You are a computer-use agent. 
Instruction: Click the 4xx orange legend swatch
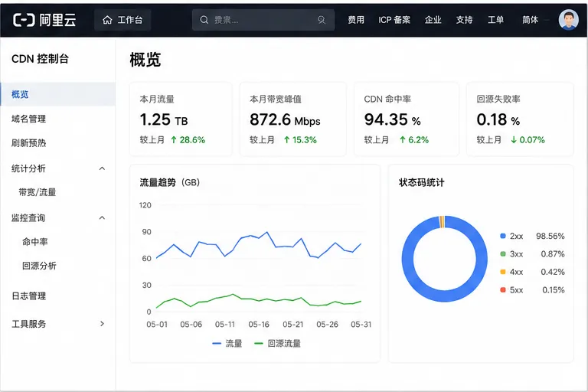503,272
